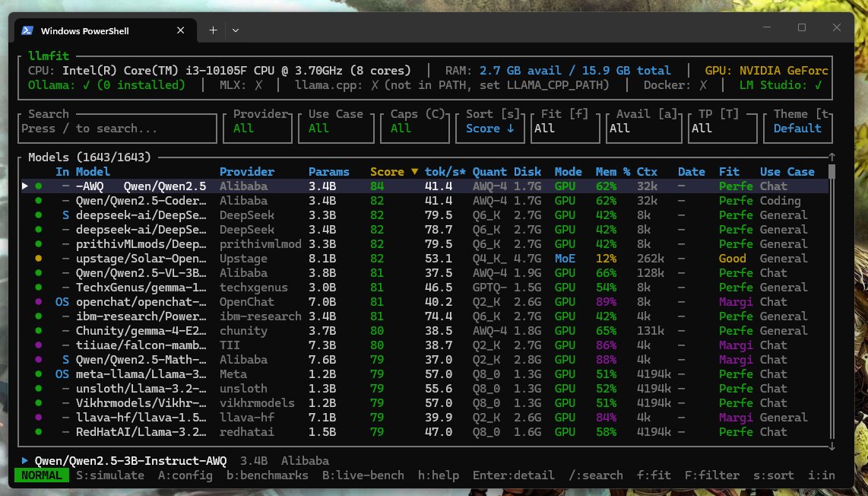Viewport: 868px width, 496px height.
Task: Click the Use Case column header
Action: tap(787, 172)
